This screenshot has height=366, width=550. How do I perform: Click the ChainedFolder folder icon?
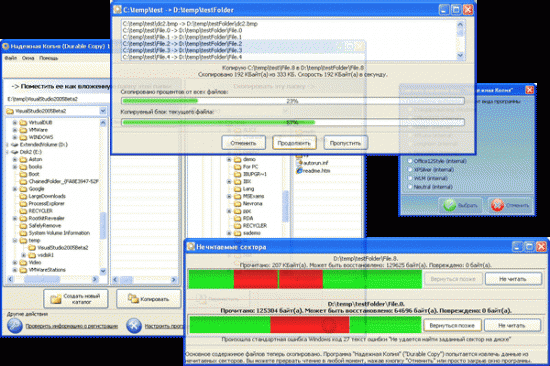[23, 181]
